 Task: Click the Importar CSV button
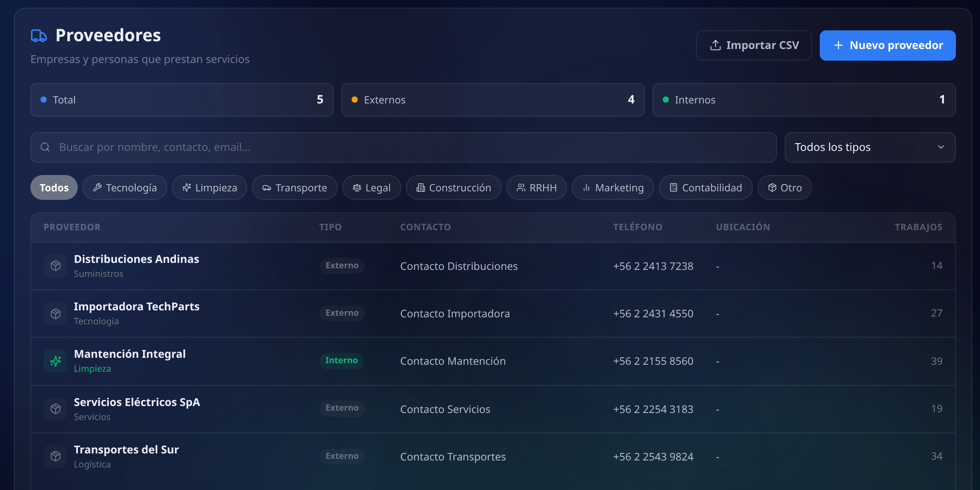[754, 45]
